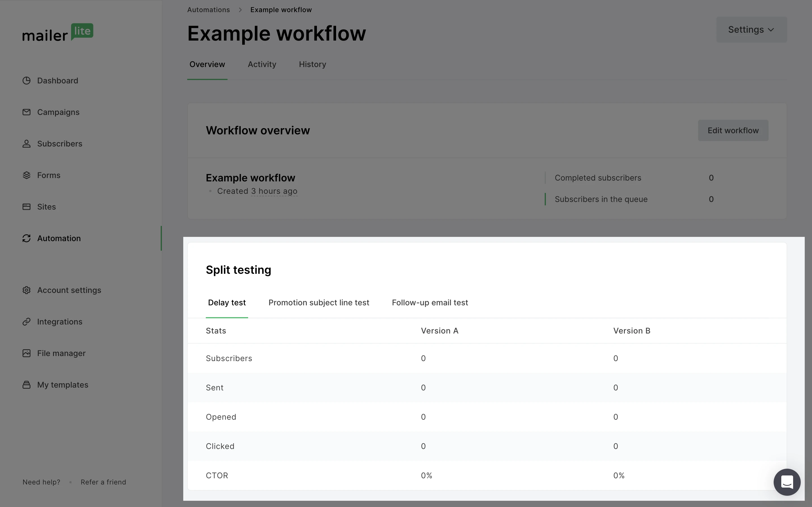Click the My templates icon
This screenshot has width=812, height=507.
(27, 384)
